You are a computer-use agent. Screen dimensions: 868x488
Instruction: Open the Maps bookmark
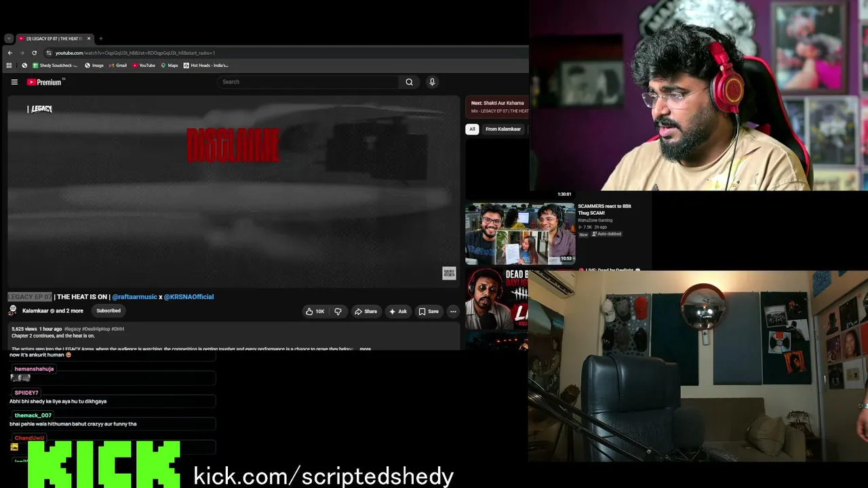coord(169,66)
